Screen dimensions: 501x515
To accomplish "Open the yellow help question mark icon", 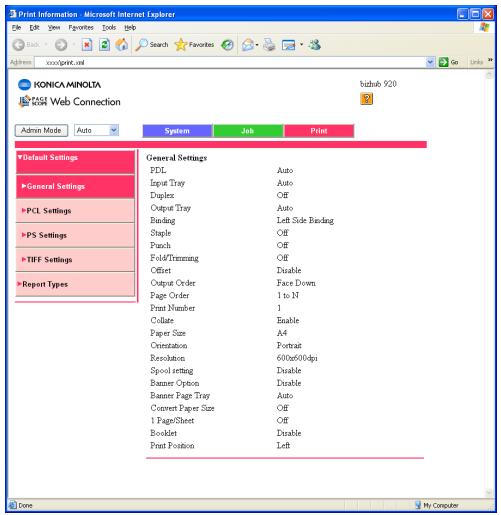I will pyautogui.click(x=366, y=99).
